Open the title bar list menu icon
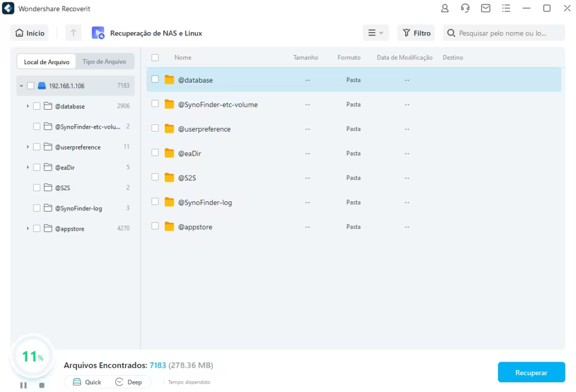 pyautogui.click(x=506, y=8)
